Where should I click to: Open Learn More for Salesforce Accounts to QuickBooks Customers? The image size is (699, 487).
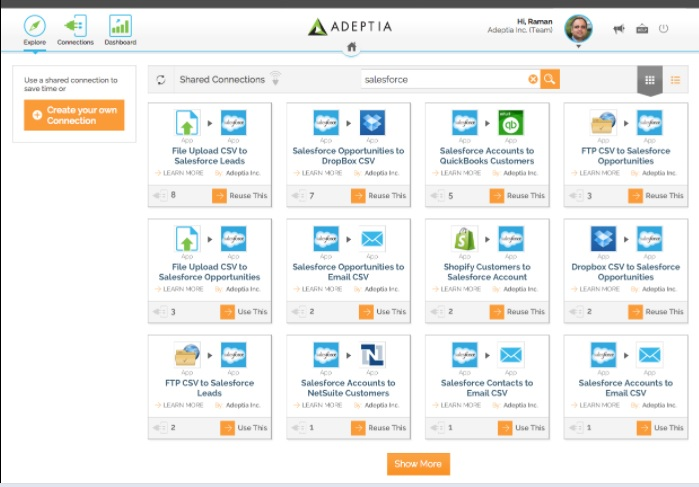(456, 173)
